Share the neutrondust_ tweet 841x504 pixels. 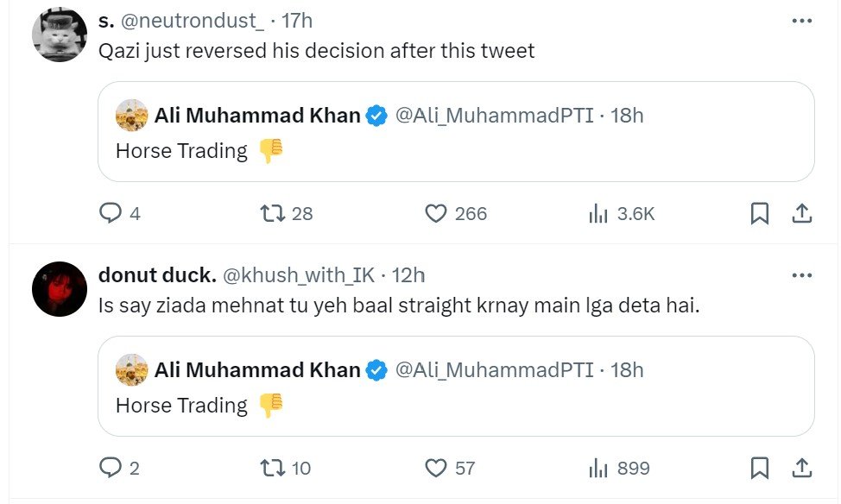point(801,213)
